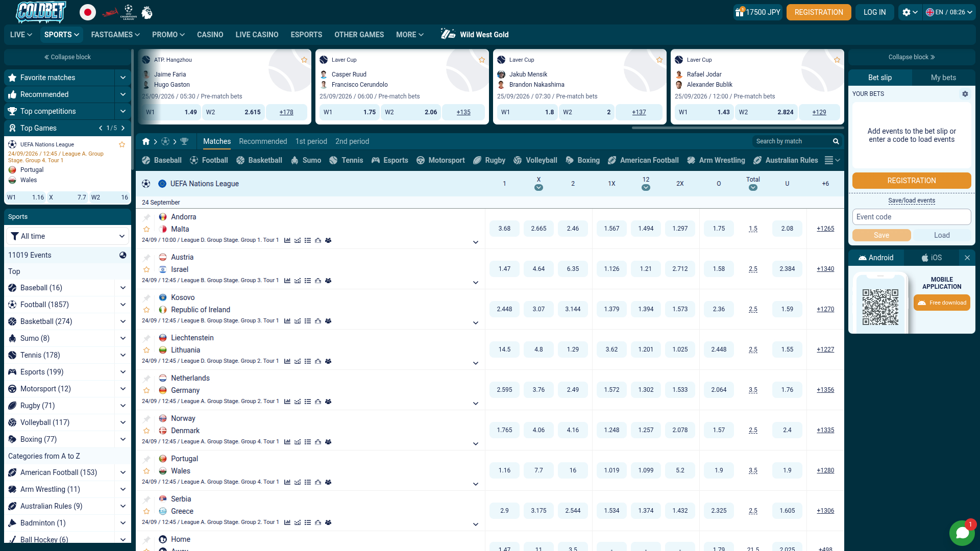This screenshot has height=551, width=980.
Task: Select the Sumo sport filter
Action: [306, 160]
